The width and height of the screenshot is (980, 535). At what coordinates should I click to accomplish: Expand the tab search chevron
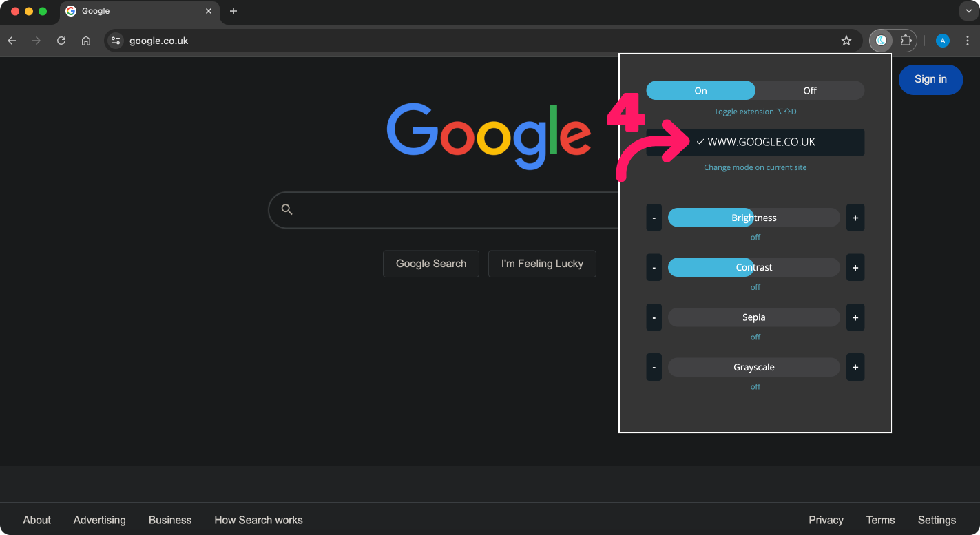pos(968,11)
